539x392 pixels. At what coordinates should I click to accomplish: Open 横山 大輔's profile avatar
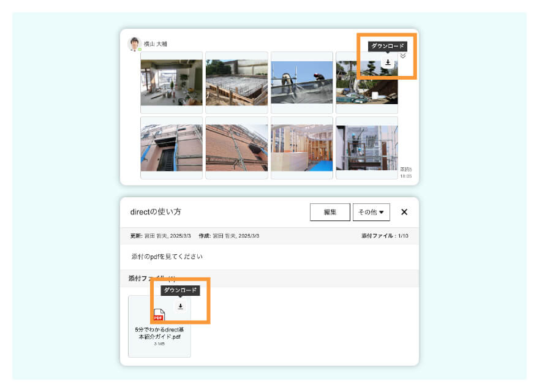pyautogui.click(x=134, y=43)
